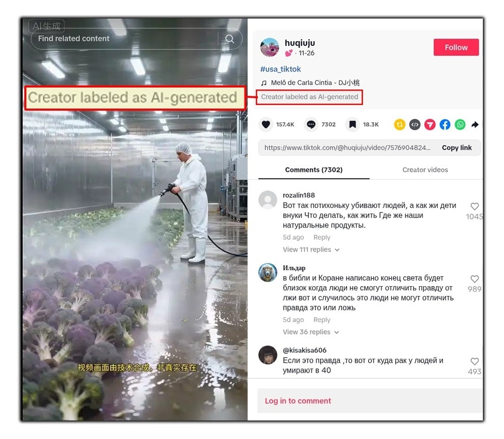
Task: Like the video with heart icon
Action: 266,125
